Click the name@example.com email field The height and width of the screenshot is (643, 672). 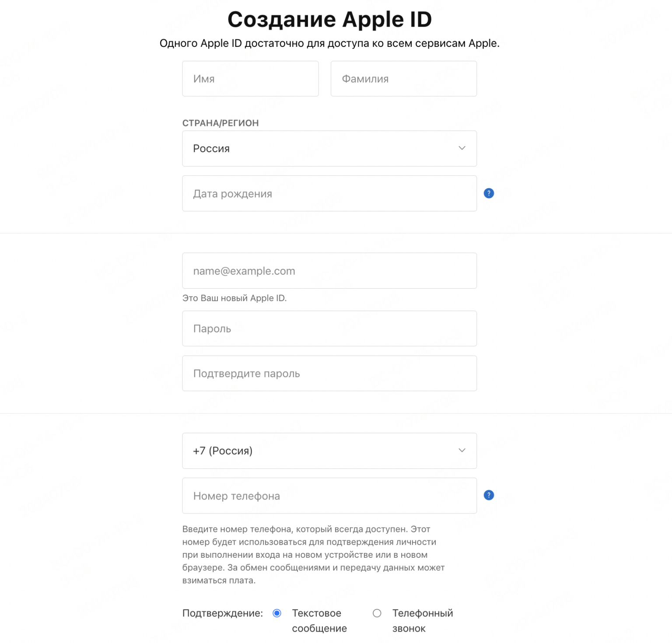[329, 271]
